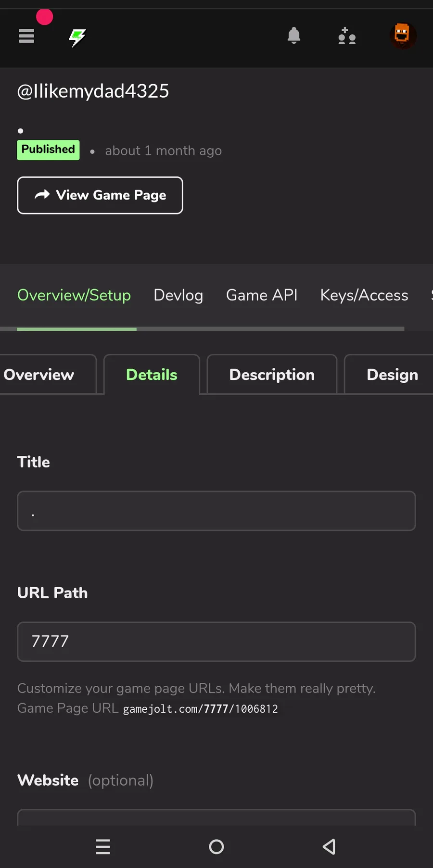Open the friends icon
Image resolution: width=433 pixels, height=868 pixels.
click(347, 36)
